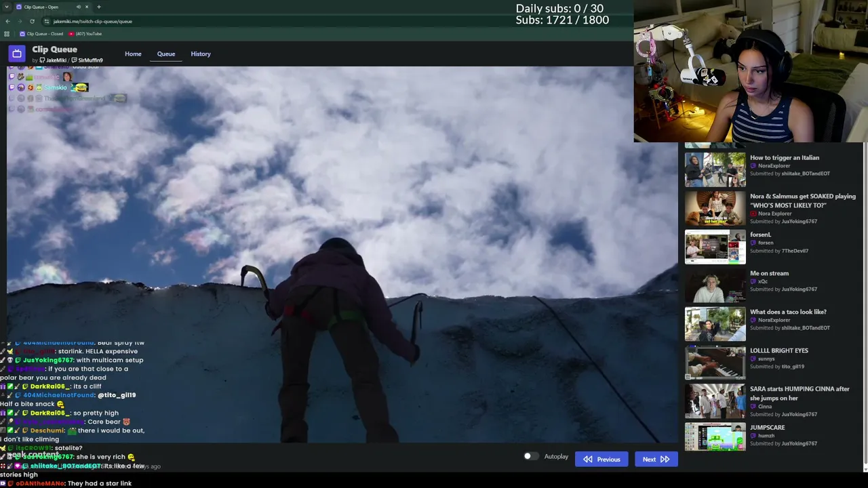Skip to the Next clip
This screenshot has width=868, height=488.
click(656, 460)
